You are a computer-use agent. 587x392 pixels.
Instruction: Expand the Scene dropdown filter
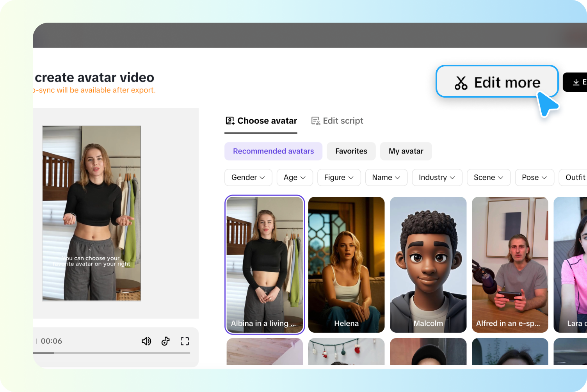pyautogui.click(x=488, y=178)
